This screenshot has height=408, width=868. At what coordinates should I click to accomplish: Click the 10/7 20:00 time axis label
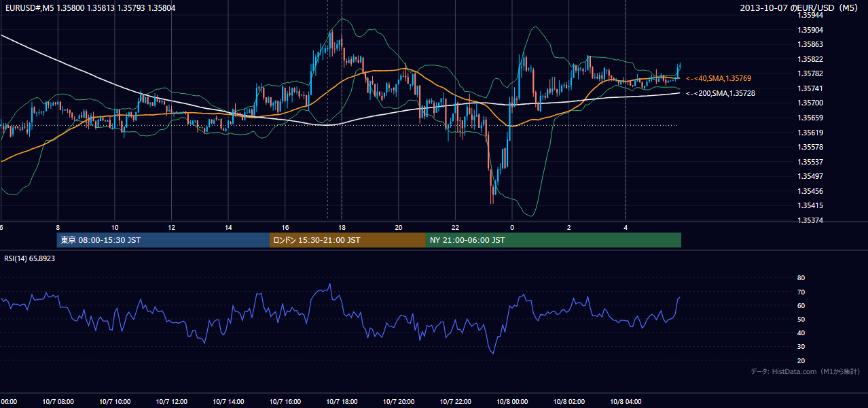click(399, 402)
